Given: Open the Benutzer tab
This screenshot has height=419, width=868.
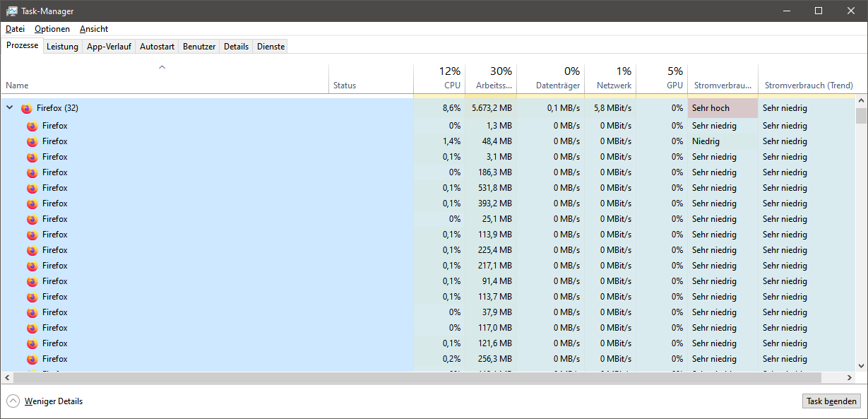Looking at the screenshot, I should point(199,47).
